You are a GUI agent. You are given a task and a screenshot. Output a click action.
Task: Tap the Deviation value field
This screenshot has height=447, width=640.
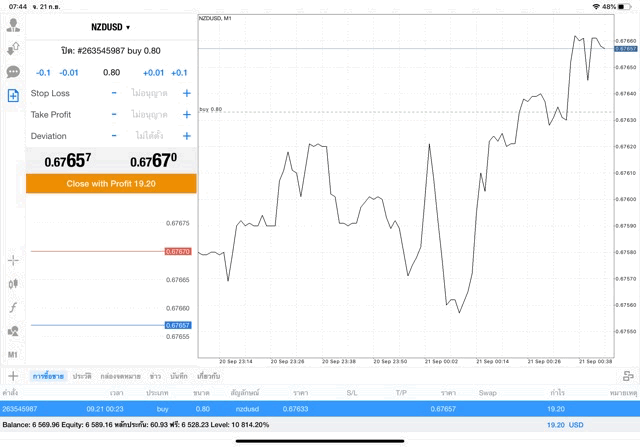click(149, 136)
